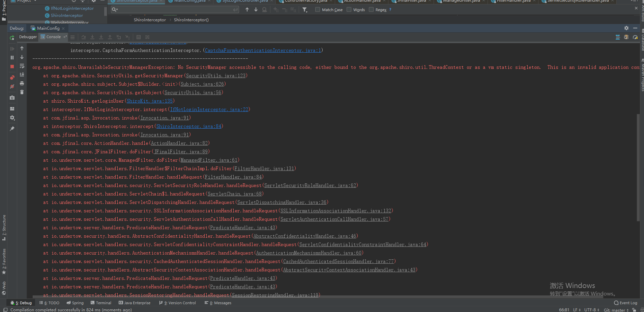The width and height of the screenshot is (644, 312).
Task: Open the search filter options
Action: tap(305, 10)
